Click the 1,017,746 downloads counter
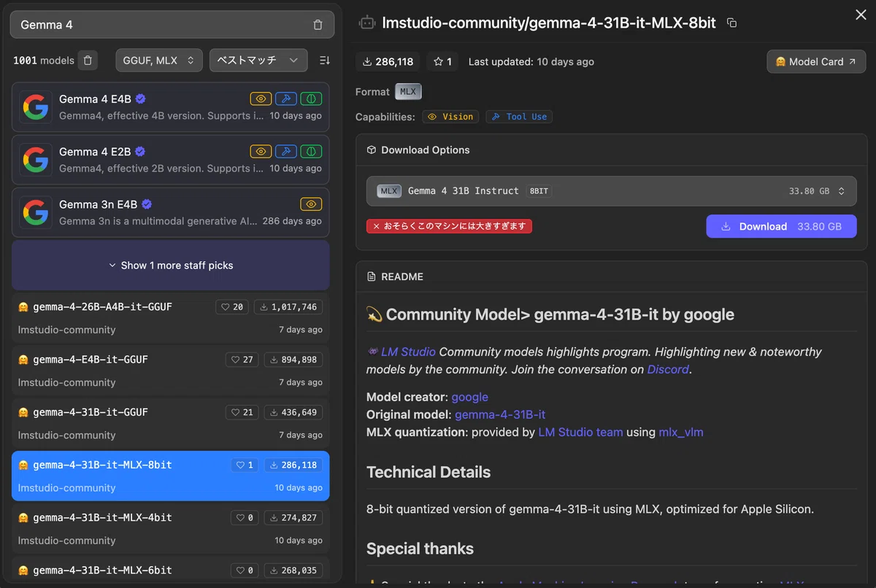Viewport: 876px width, 588px height. tap(288, 307)
